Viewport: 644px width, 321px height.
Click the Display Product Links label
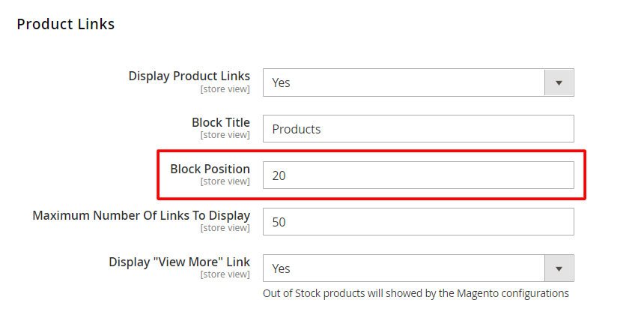tap(189, 76)
